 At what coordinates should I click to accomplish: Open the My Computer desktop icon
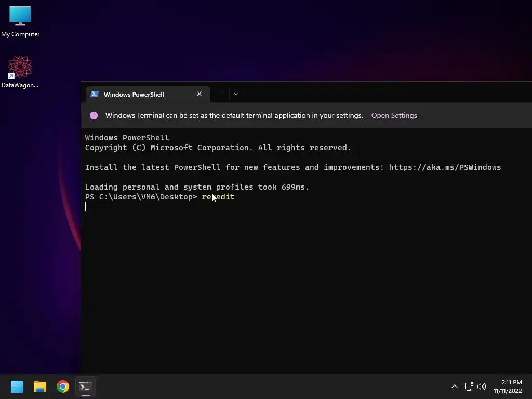coord(20,21)
